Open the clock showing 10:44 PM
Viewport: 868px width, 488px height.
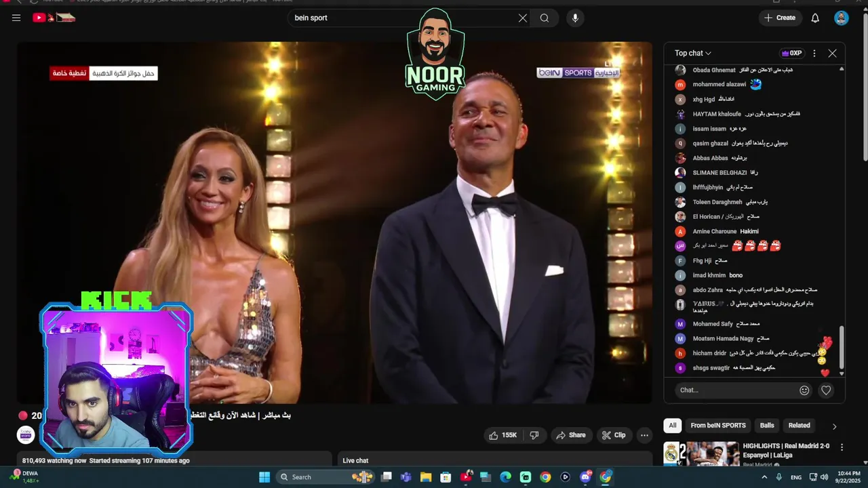(x=849, y=477)
